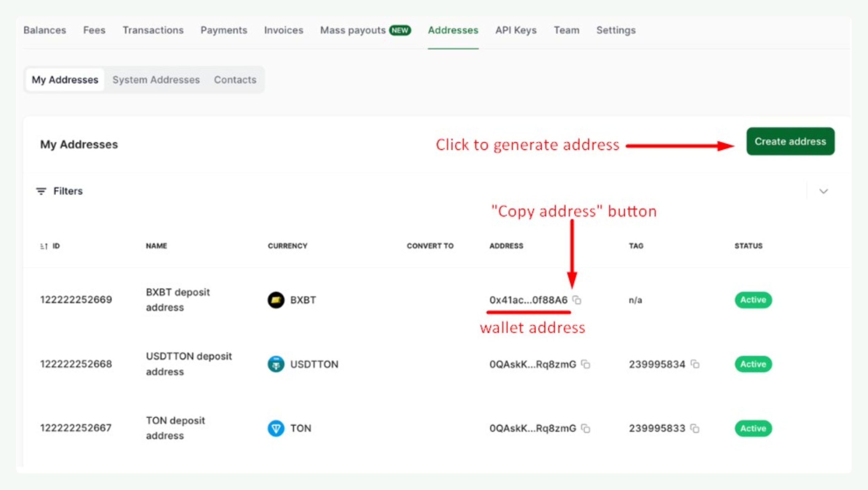868x490 pixels.
Task: Copy the TON deposit address
Action: [586, 428]
